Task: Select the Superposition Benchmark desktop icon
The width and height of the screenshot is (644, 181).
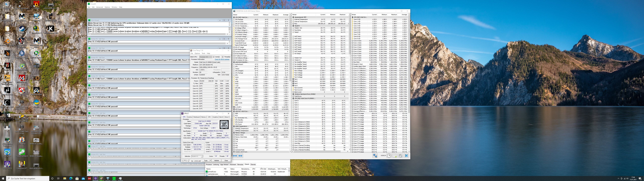Action: point(22,42)
